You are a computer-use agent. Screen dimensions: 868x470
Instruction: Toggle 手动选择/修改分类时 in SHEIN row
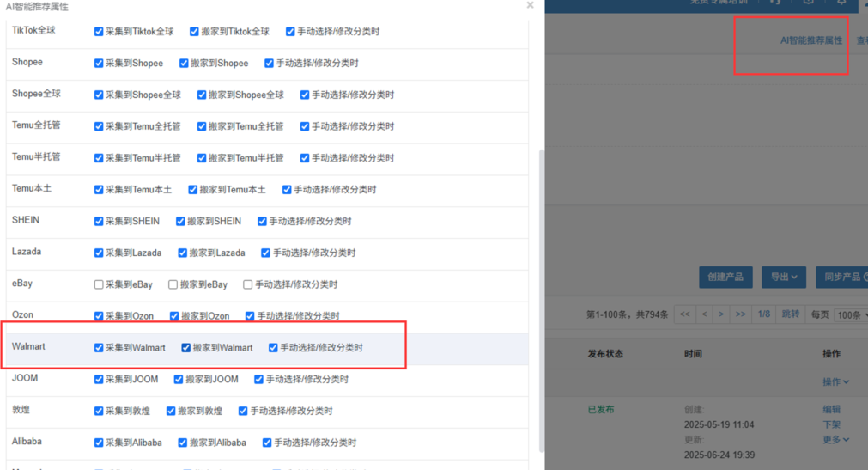pos(262,221)
